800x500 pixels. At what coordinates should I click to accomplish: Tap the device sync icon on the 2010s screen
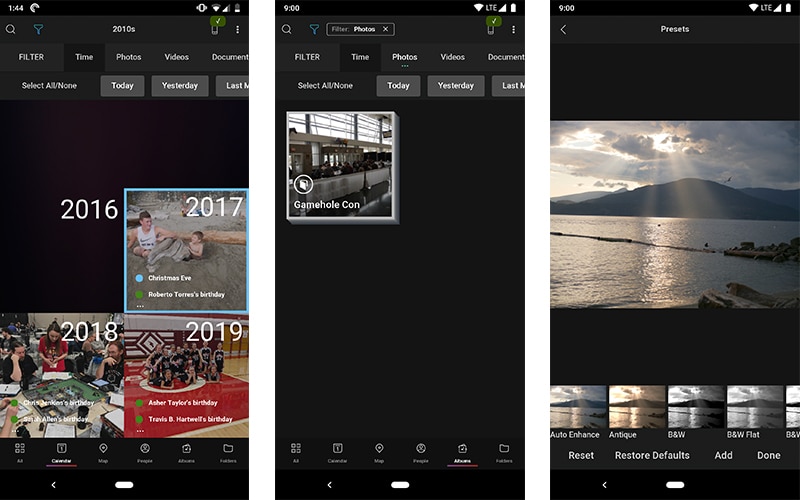215,28
